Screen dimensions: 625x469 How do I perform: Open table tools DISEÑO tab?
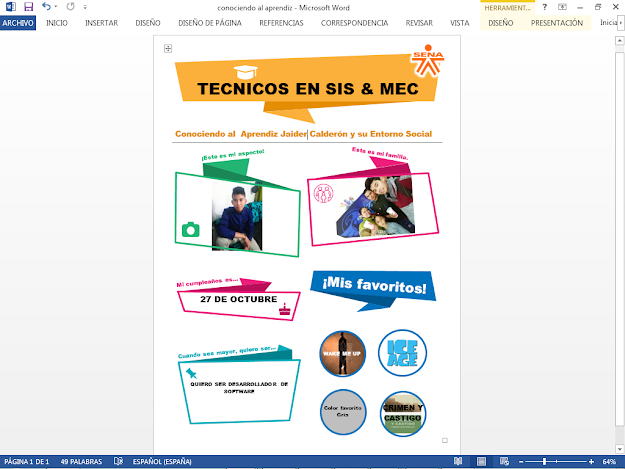click(x=501, y=23)
